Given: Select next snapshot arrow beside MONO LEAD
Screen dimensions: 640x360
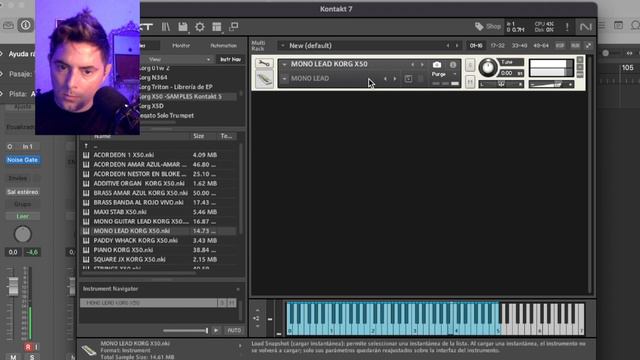Looking at the screenshot, I should coord(395,78).
